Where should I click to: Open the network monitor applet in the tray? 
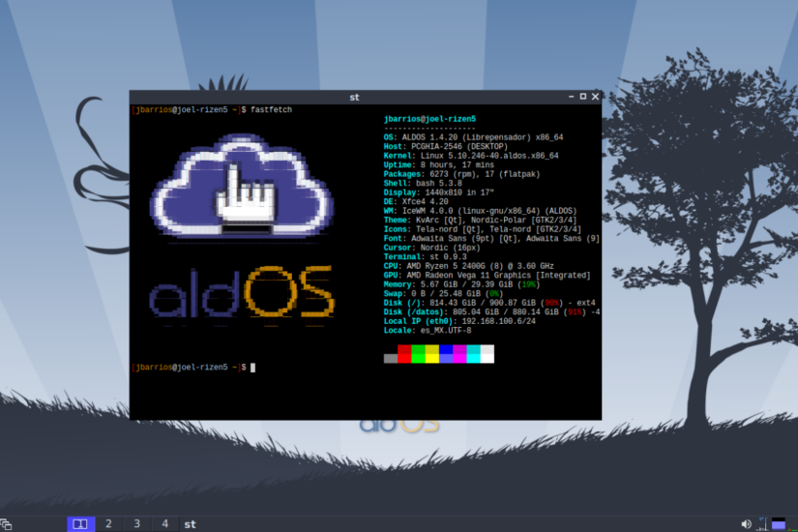click(x=763, y=524)
